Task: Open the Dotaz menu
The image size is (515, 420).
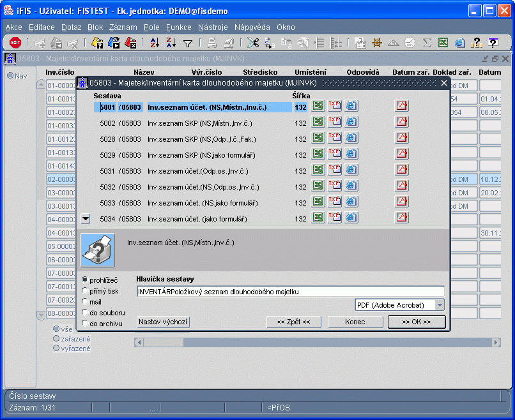Action: click(72, 27)
